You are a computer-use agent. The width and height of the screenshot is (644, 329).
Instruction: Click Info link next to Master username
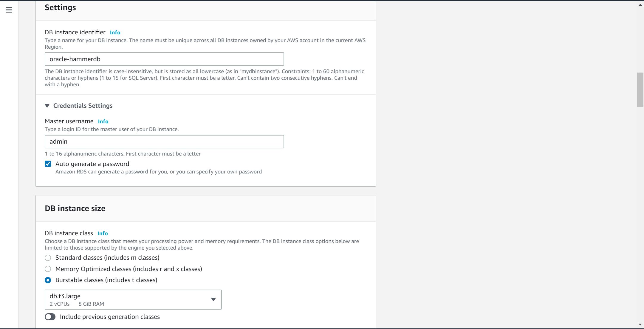[x=103, y=122]
